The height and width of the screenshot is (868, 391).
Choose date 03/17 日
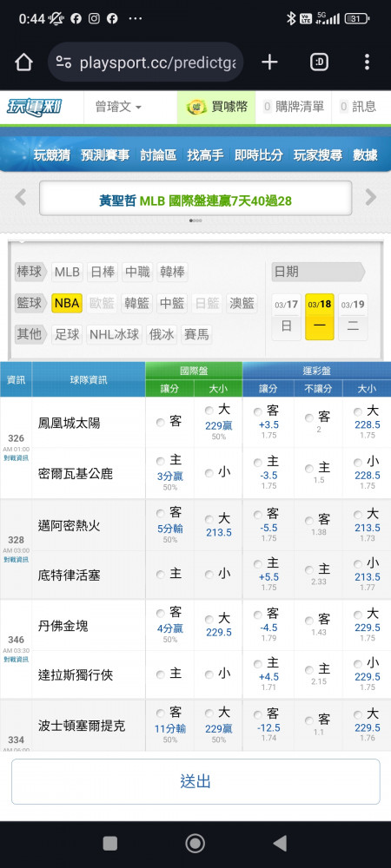point(287,317)
